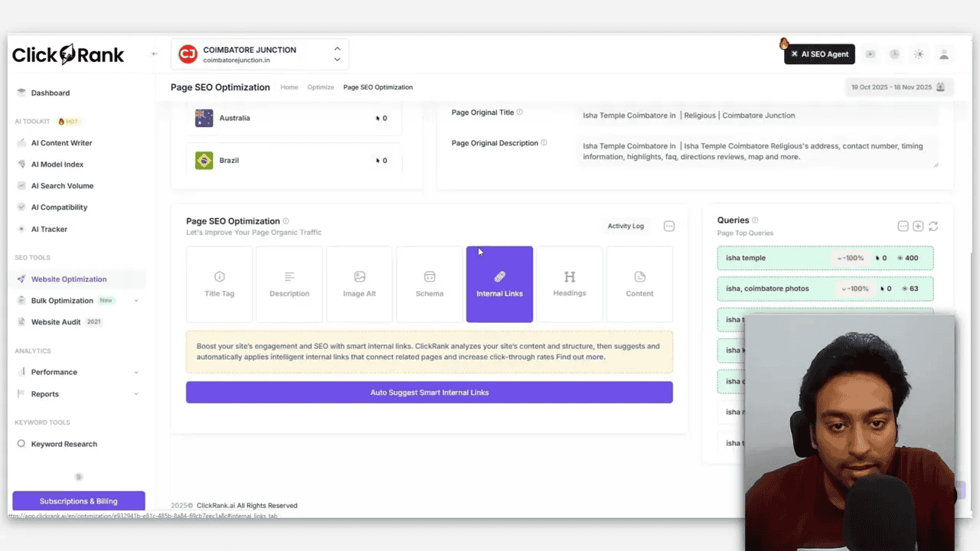This screenshot has width=980, height=551.
Task: Add a new query with the plus icon
Action: [918, 226]
